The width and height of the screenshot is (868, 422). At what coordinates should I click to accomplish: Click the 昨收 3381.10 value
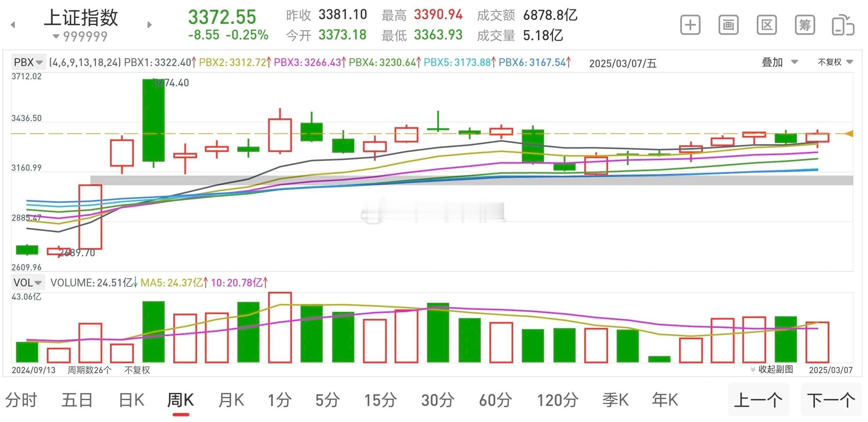pyautogui.click(x=343, y=15)
